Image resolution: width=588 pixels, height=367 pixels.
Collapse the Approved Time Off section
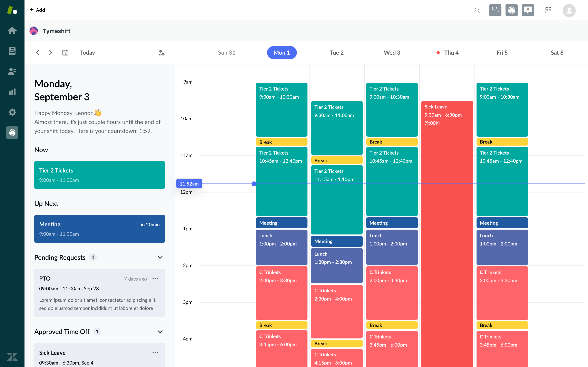coord(160,331)
